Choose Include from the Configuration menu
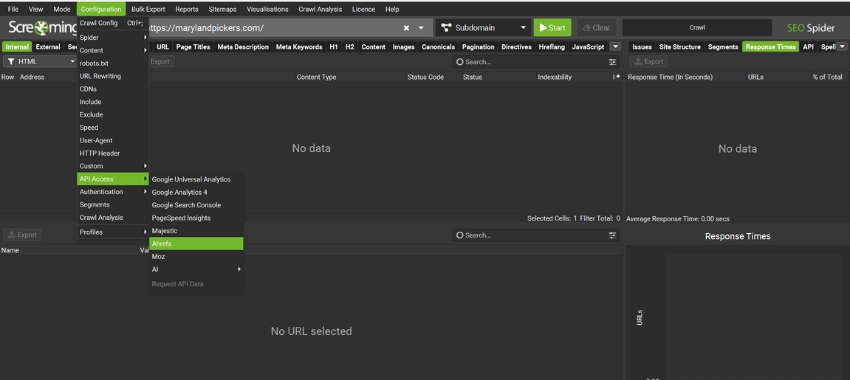The image size is (850, 380). tap(113, 102)
